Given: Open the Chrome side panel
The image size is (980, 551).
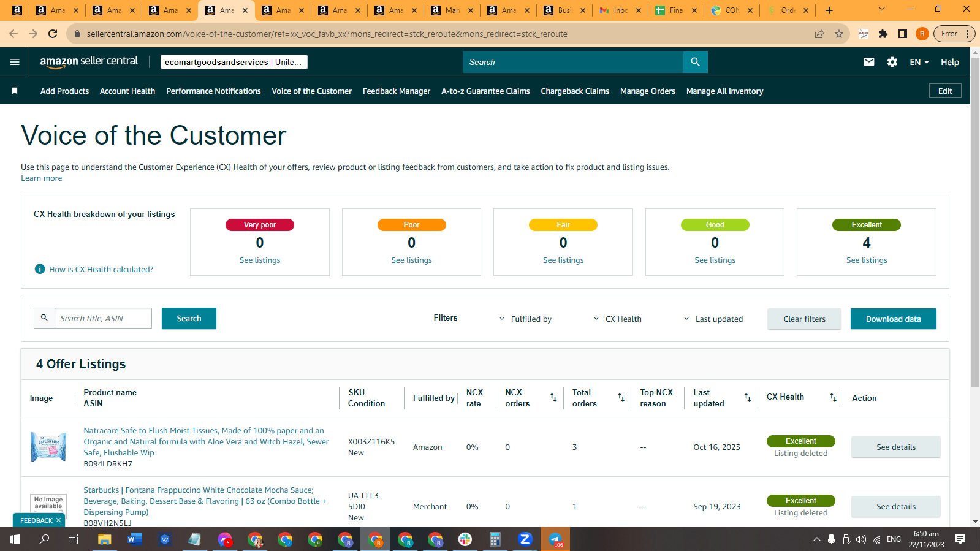Looking at the screenshot, I should 903,34.
